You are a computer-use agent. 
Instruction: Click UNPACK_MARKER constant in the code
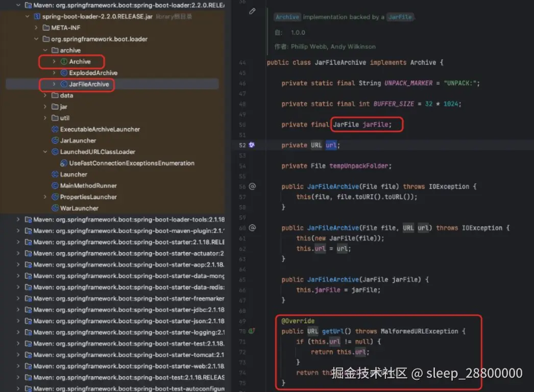[x=408, y=83]
